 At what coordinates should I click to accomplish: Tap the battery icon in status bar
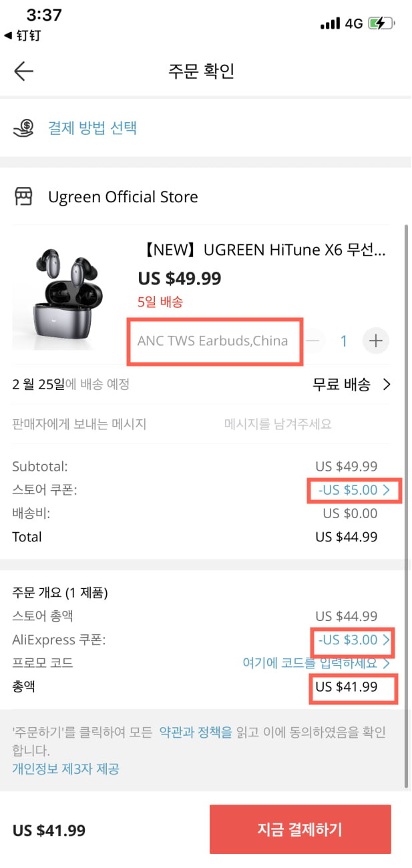tap(381, 23)
